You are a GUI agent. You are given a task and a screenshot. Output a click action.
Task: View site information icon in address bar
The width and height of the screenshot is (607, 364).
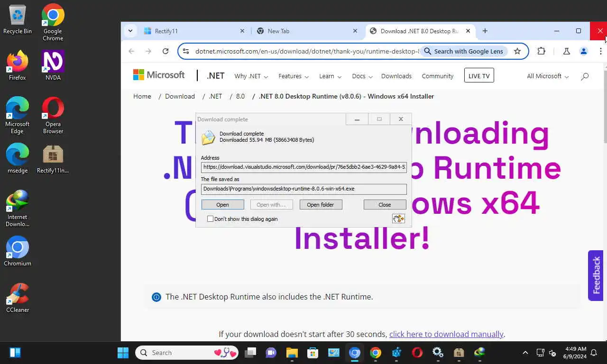pyautogui.click(x=186, y=51)
